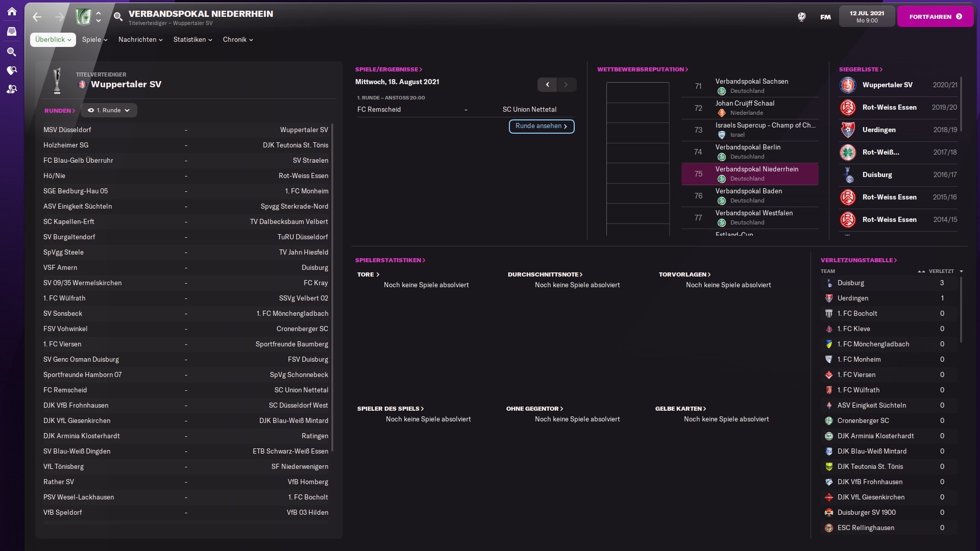Click the injury table scrollbar

961,310
